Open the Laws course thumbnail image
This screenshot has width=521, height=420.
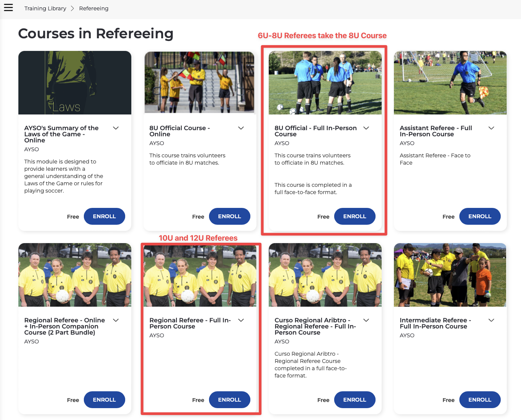[x=75, y=83]
